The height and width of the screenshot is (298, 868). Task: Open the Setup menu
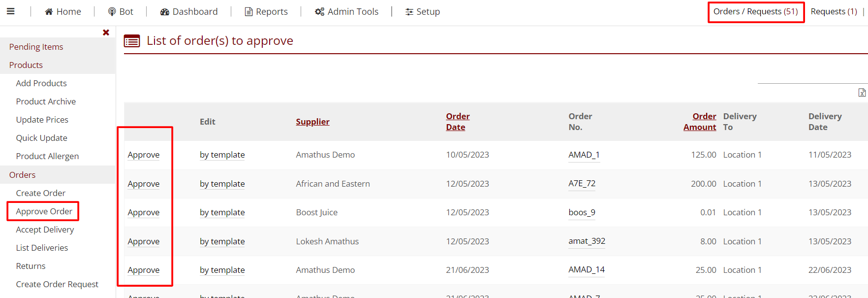point(422,11)
